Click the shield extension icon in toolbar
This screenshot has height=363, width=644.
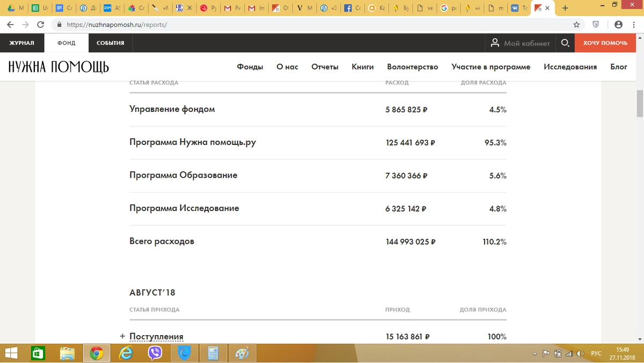[596, 25]
